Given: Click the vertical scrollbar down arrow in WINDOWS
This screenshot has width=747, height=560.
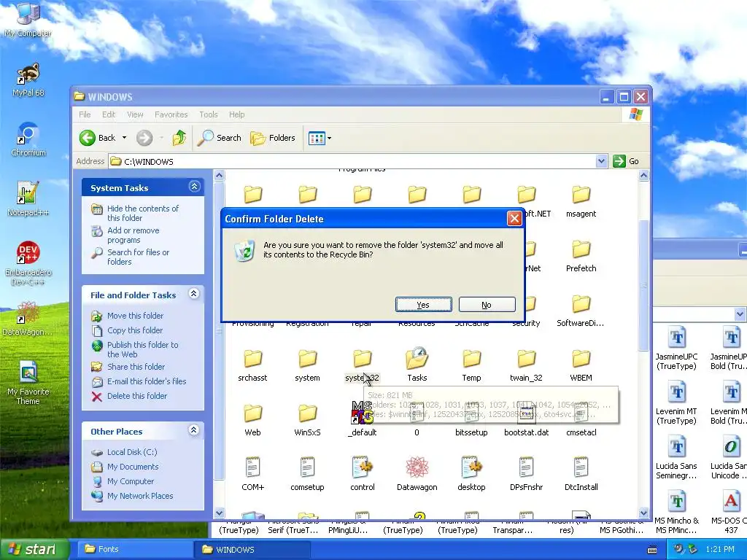Looking at the screenshot, I should point(643,513).
